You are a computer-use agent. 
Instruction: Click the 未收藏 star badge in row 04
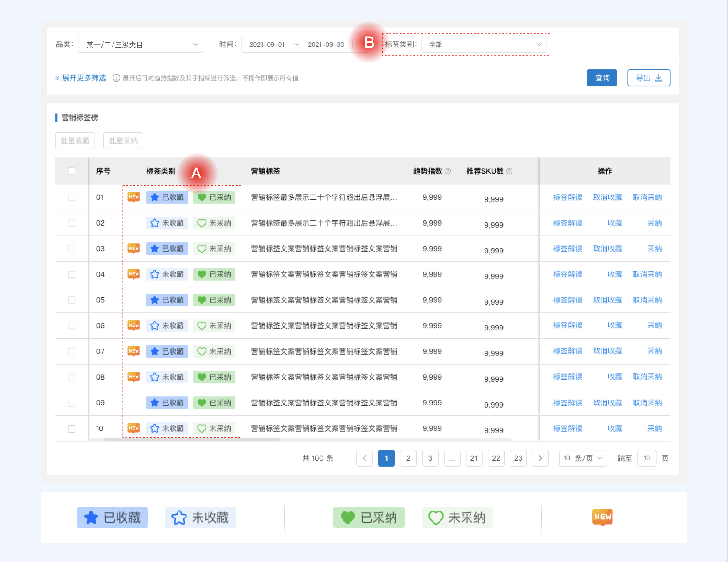click(167, 274)
